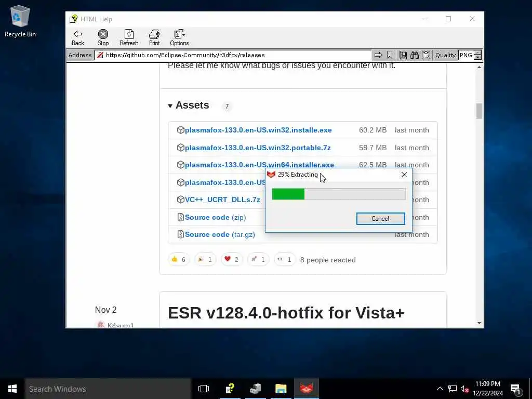Open the Windows Start menu
Image resolution: width=532 pixels, height=399 pixels.
[x=12, y=389]
